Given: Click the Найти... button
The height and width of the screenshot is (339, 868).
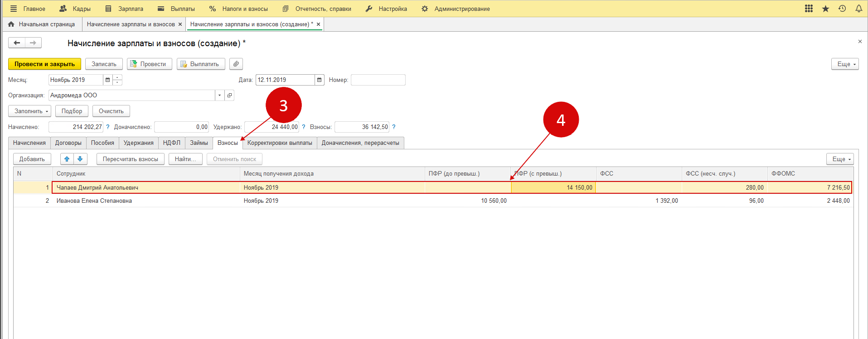Looking at the screenshot, I should pyautogui.click(x=185, y=159).
